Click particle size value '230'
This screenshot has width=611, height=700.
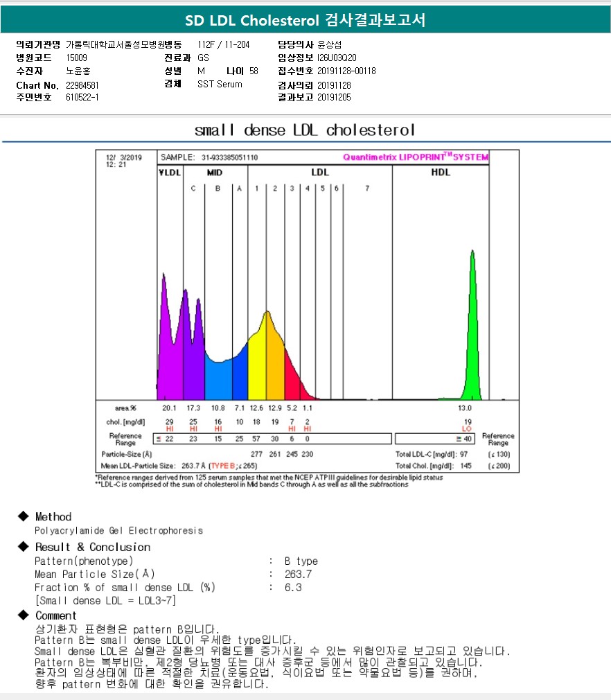(308, 454)
